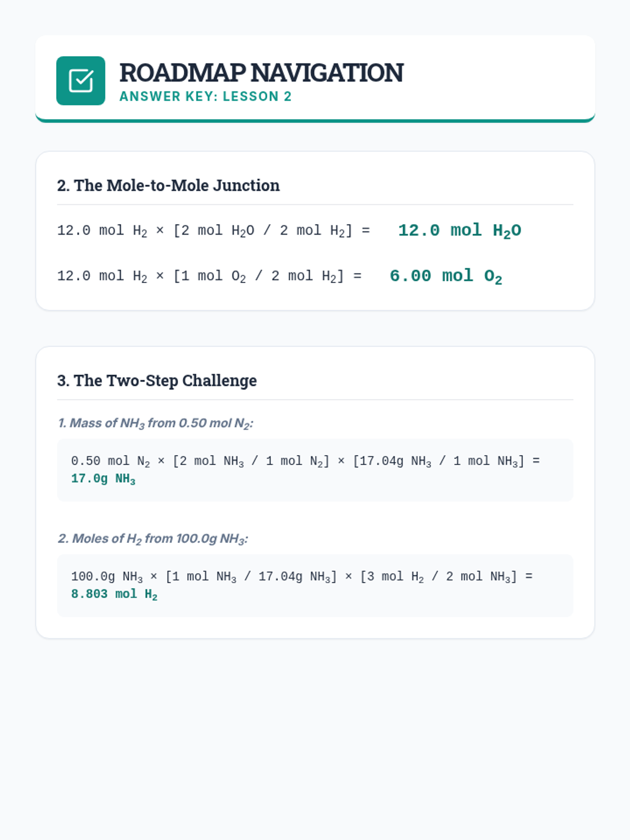Click the 17.0g NH3 answer
This screenshot has height=840, width=630.
[x=103, y=479]
